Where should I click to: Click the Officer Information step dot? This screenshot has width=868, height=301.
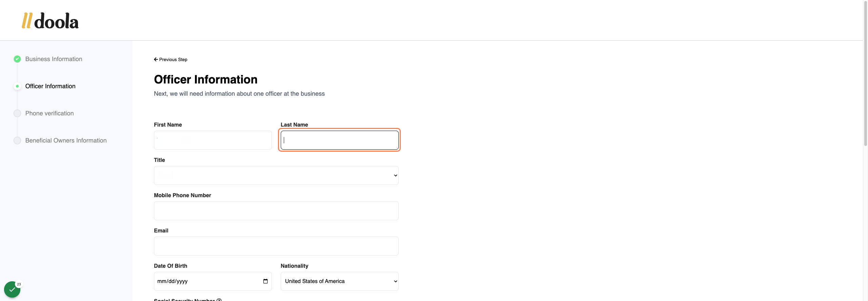pyautogui.click(x=17, y=86)
